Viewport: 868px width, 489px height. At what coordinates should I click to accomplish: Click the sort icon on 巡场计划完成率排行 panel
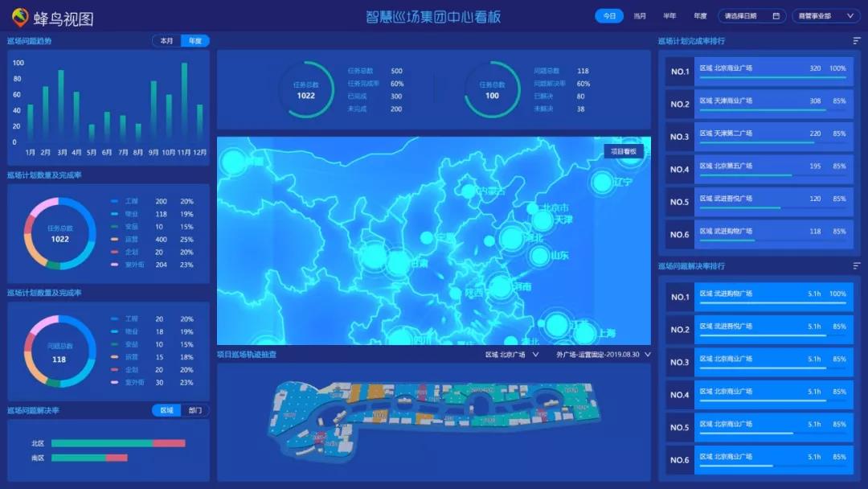click(854, 39)
